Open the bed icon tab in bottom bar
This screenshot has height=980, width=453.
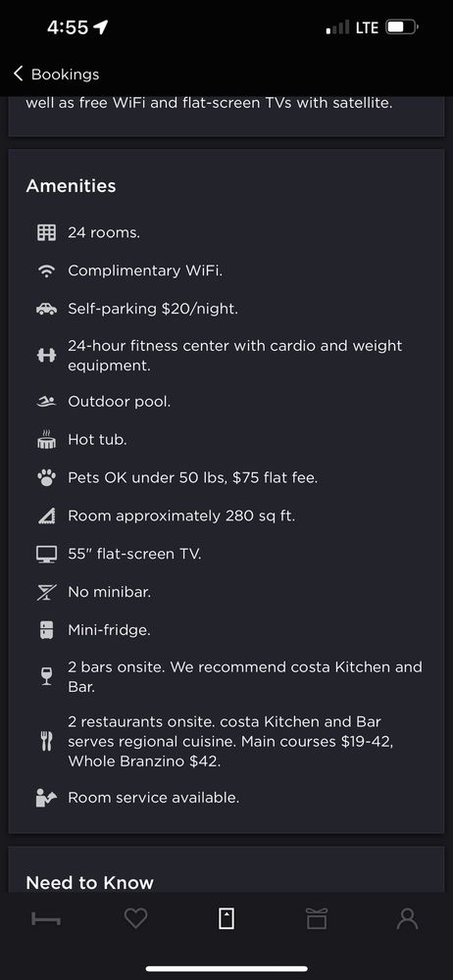[x=46, y=919]
